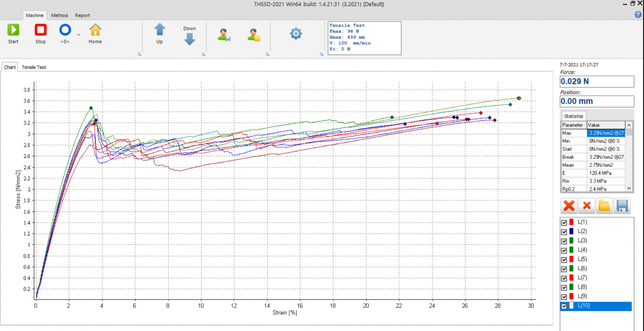Screen dimensions: 644x331
Task: Expand the user icons ribbon group launcher
Action: pos(267,54)
